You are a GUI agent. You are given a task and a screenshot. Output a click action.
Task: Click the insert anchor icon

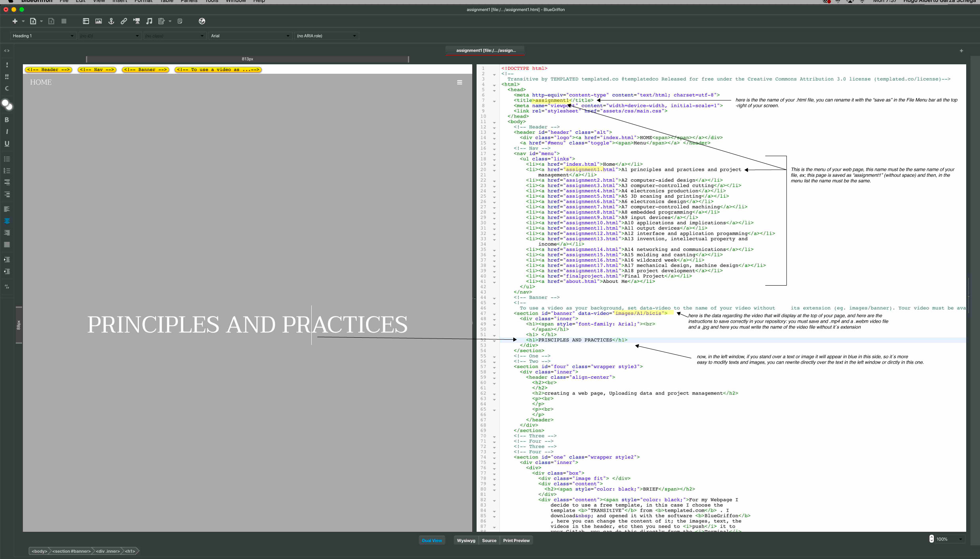[111, 21]
